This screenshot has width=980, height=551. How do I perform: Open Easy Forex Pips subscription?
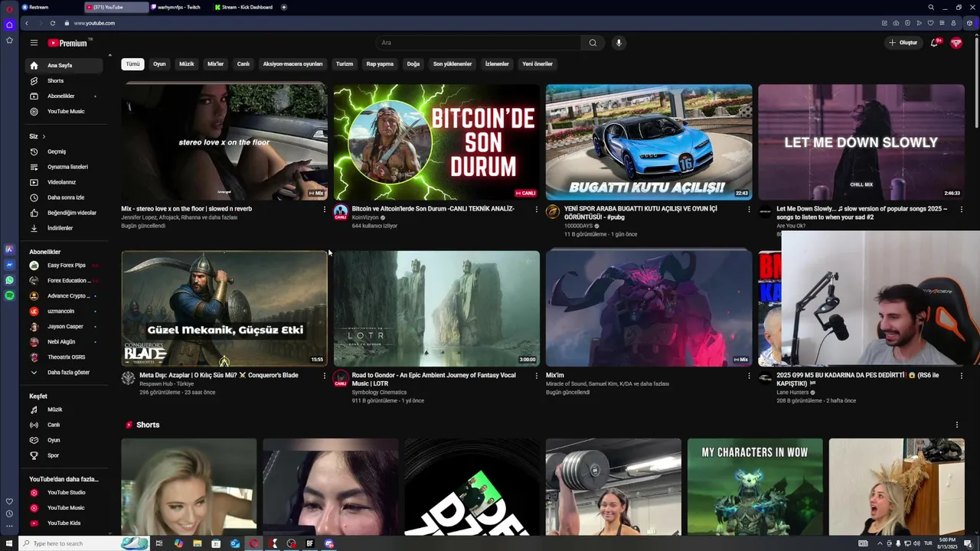pyautogui.click(x=64, y=266)
